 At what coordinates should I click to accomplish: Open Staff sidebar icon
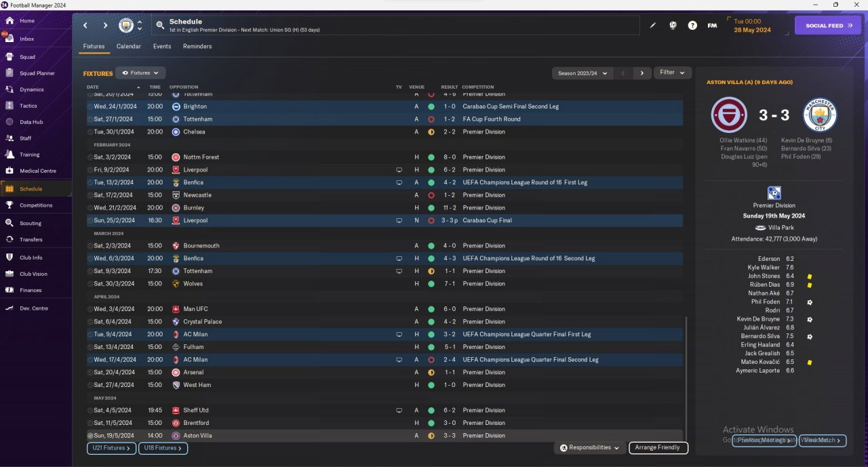point(9,138)
